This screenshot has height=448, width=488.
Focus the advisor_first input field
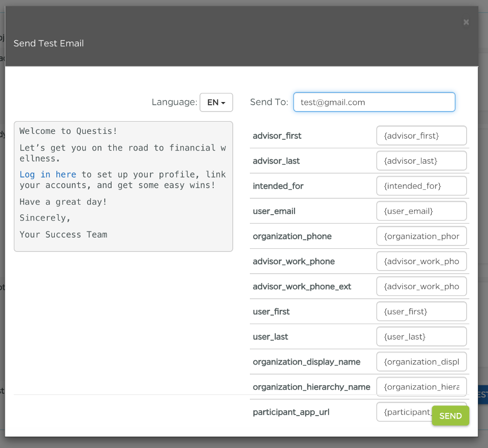click(x=421, y=136)
